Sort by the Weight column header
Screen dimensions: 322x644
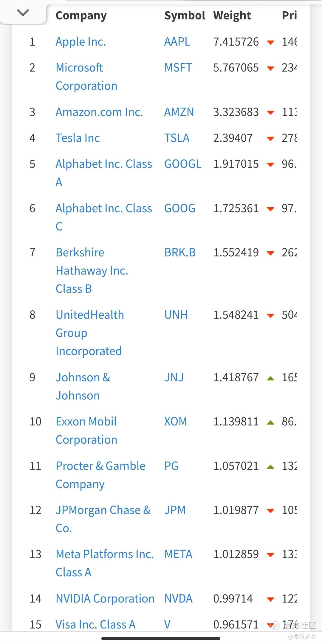pos(232,16)
